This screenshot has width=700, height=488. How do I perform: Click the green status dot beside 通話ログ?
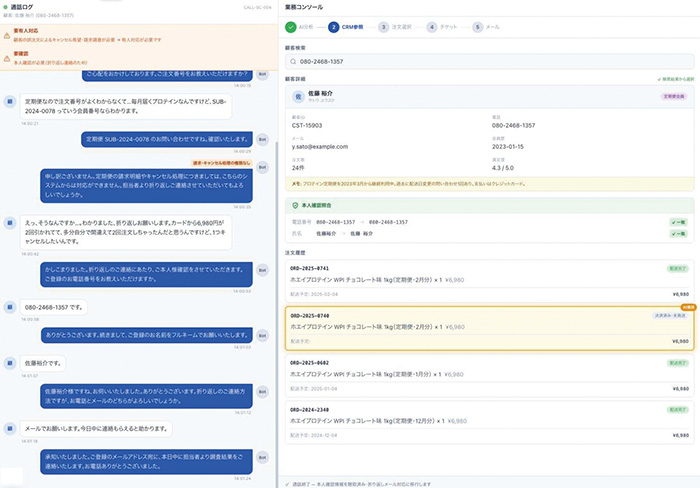pyautogui.click(x=6, y=6)
